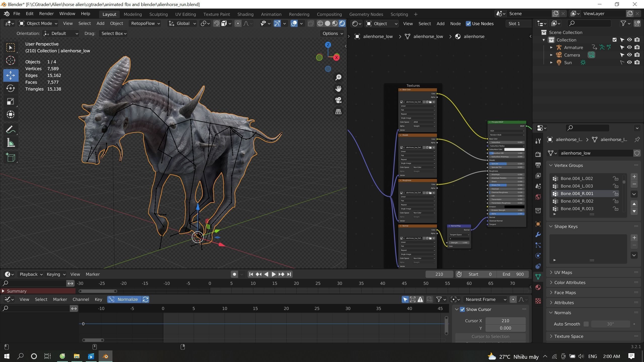
Task: Click the Alpha slider in Principled BSDF
Action: [507, 214]
